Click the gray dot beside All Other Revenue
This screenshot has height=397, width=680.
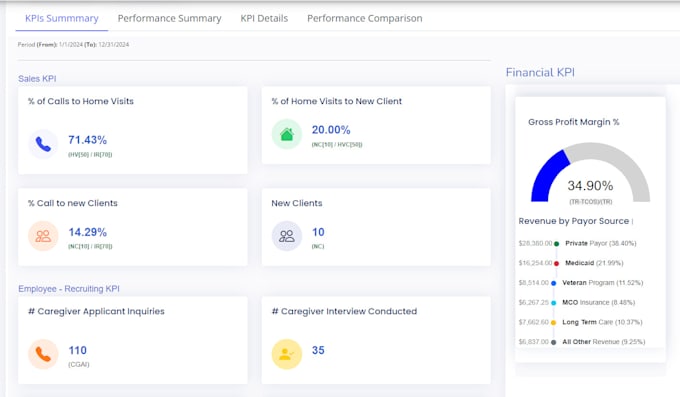pos(553,342)
